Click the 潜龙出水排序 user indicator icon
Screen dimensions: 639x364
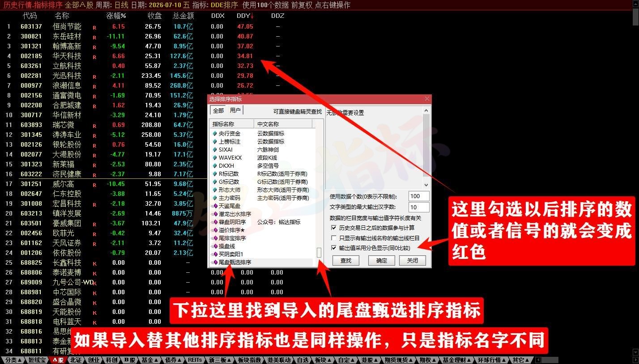(215, 214)
